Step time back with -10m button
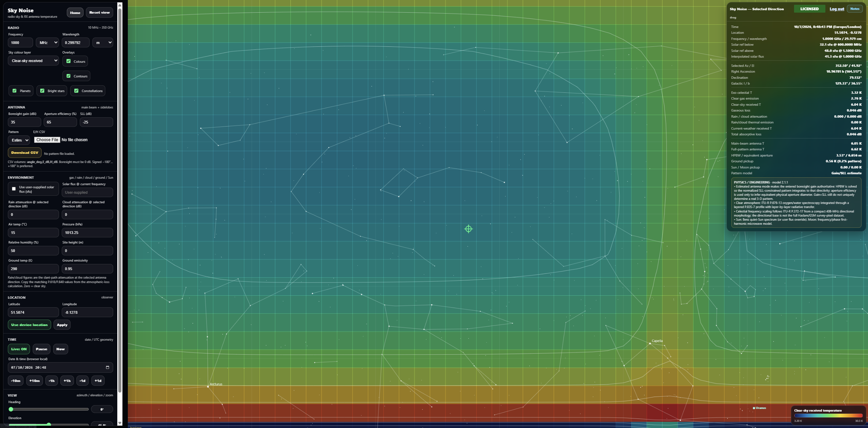Image resolution: width=868 pixels, height=428 pixels. click(x=16, y=381)
